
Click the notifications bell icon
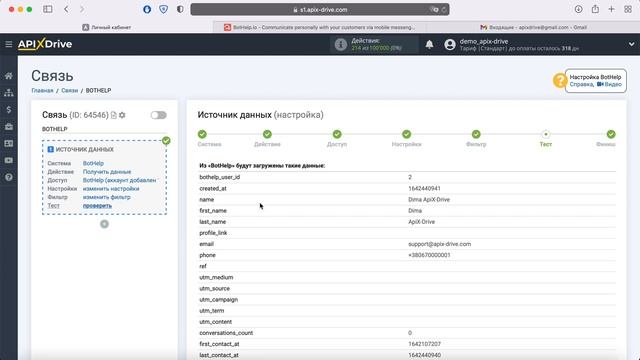(429, 44)
